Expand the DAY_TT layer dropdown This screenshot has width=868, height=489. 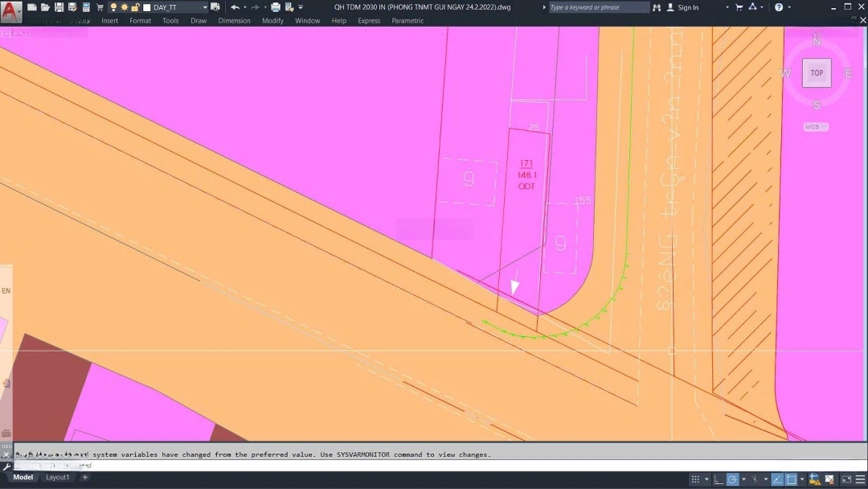(x=204, y=7)
